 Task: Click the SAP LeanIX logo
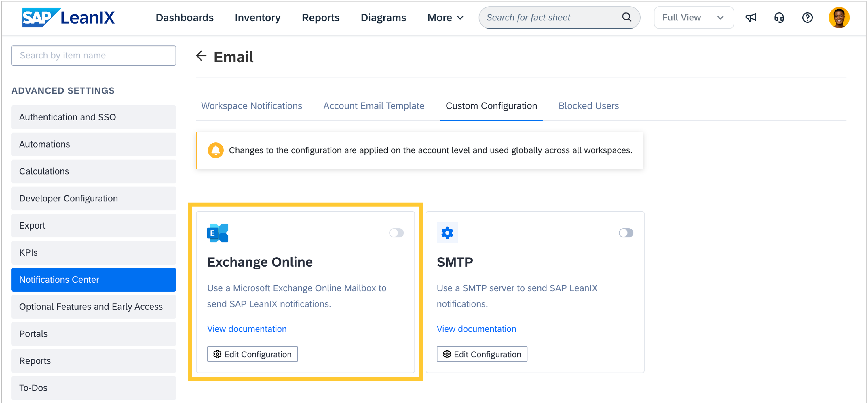tap(69, 18)
